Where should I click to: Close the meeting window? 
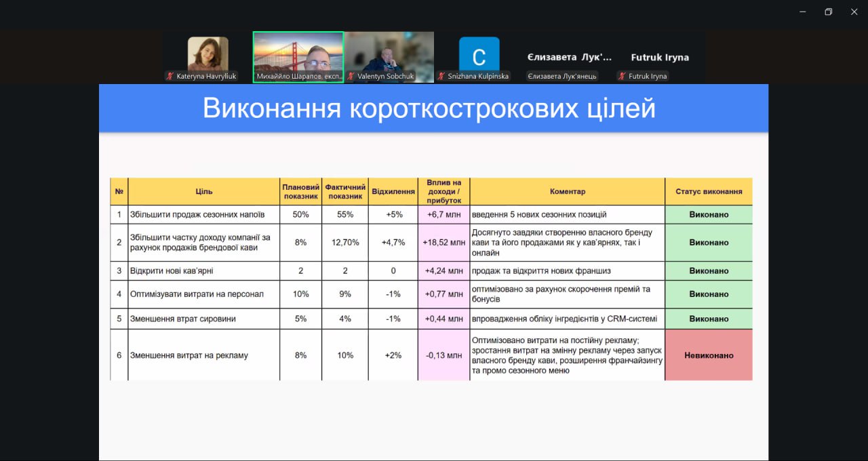tap(854, 12)
